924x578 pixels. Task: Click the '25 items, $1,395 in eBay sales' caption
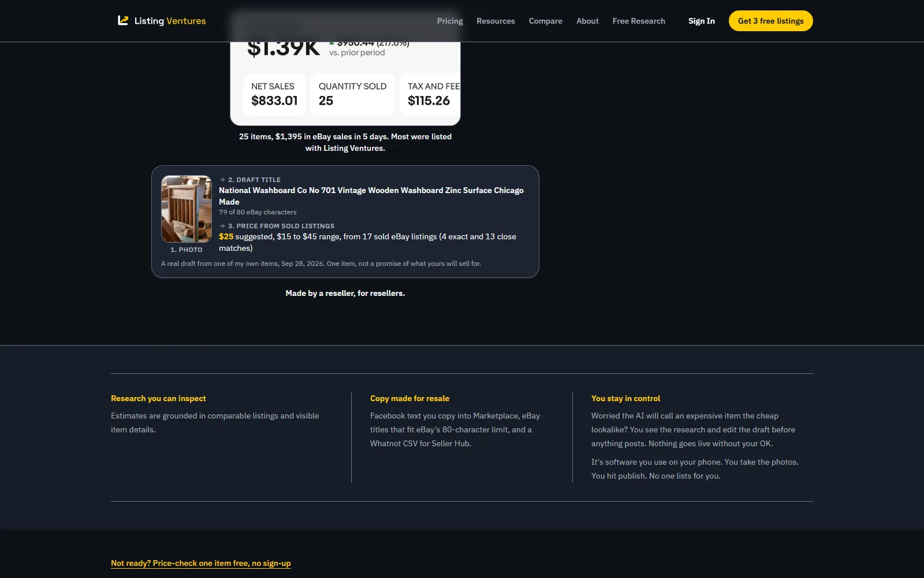point(345,142)
